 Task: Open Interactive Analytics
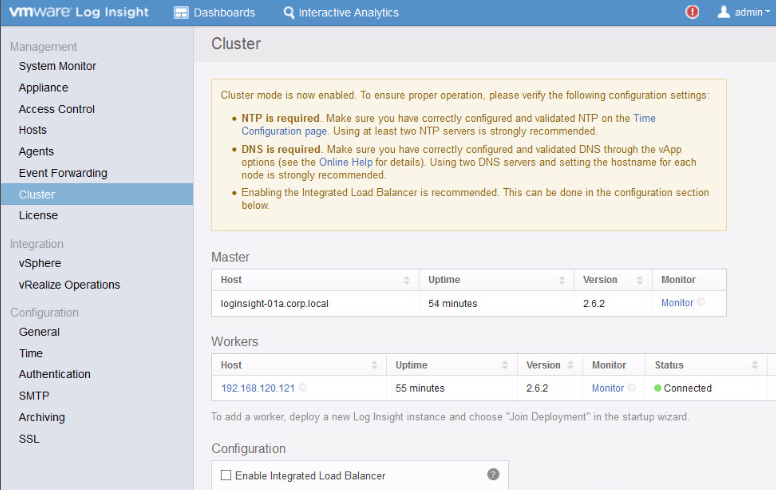pyautogui.click(x=341, y=13)
